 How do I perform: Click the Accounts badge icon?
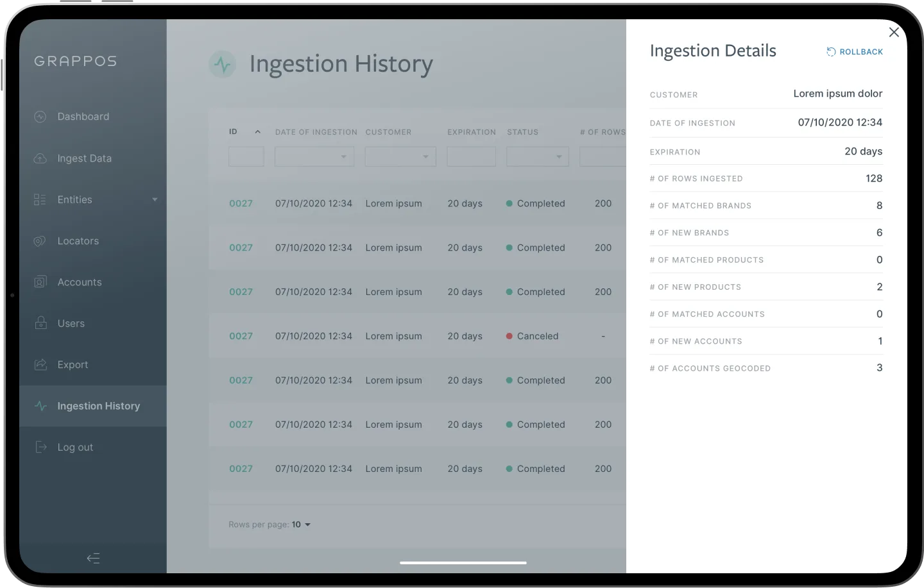coord(40,282)
